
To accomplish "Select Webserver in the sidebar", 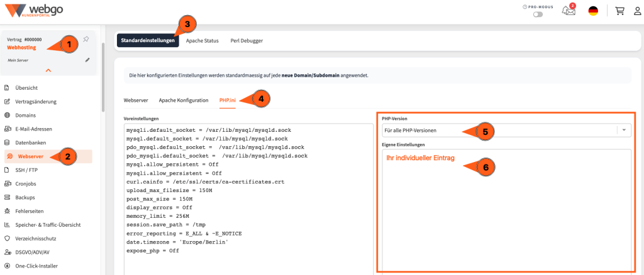I will tap(48, 156).
